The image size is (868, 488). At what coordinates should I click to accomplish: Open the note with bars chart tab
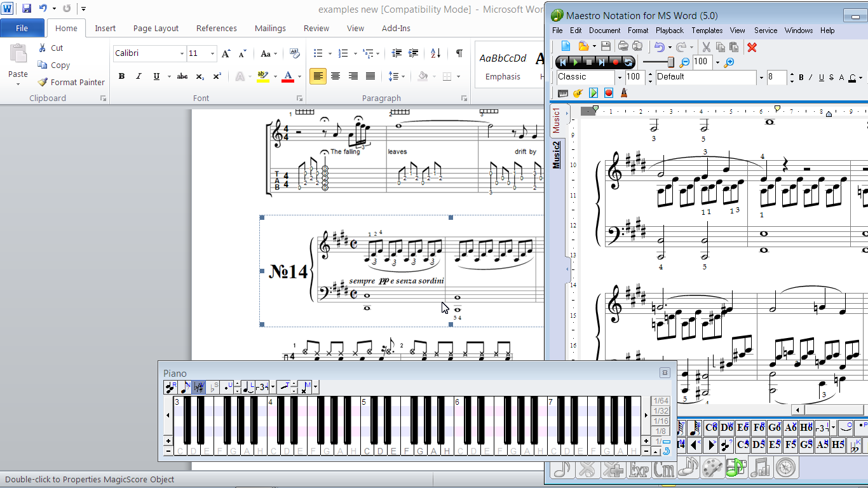761,468
